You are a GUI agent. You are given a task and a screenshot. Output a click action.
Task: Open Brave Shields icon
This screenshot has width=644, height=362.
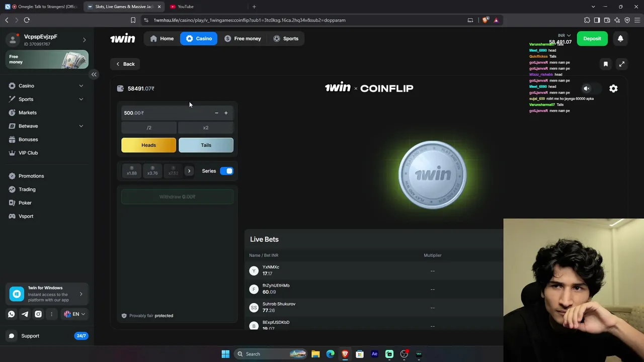click(x=485, y=20)
